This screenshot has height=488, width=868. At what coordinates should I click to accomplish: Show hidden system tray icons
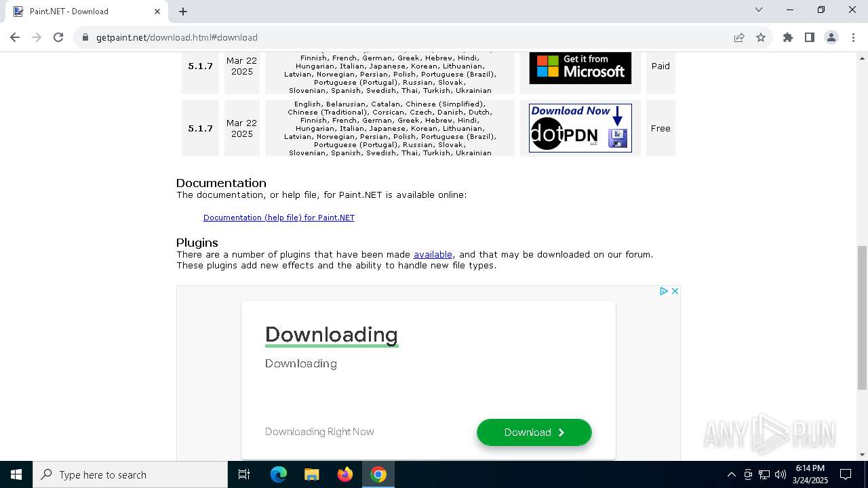tap(731, 474)
